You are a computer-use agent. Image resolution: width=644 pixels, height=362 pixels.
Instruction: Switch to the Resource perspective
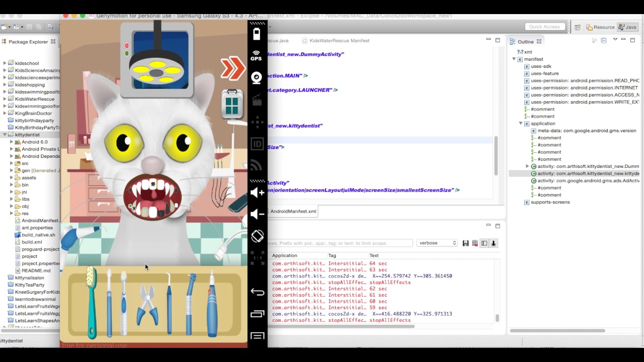tap(601, 27)
